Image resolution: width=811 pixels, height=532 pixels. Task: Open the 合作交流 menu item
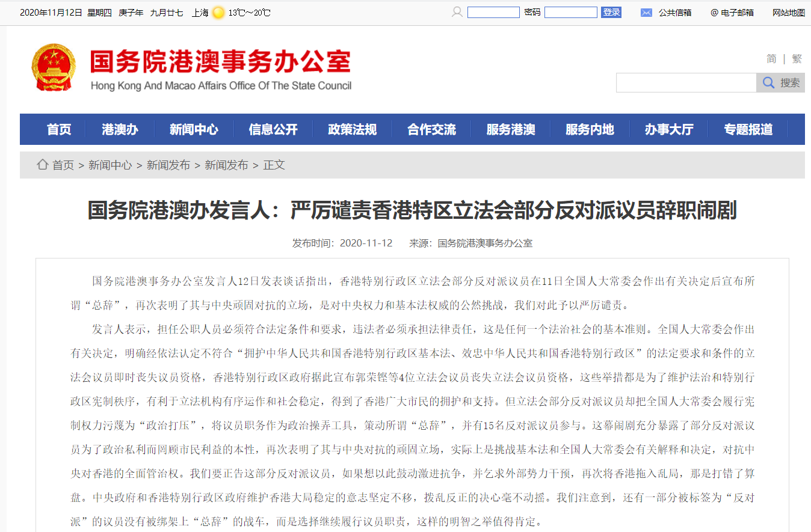[x=431, y=129]
